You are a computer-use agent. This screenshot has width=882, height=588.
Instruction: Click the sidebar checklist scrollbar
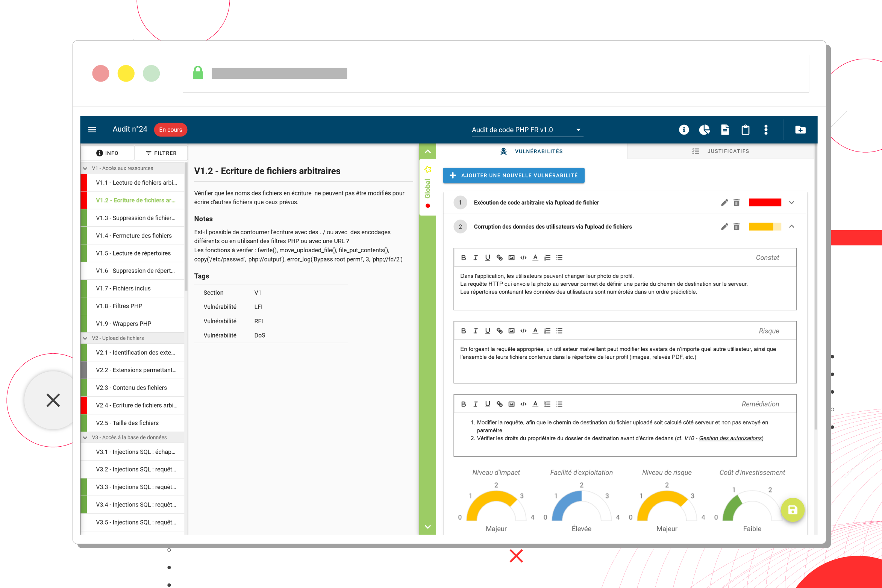[186, 227]
